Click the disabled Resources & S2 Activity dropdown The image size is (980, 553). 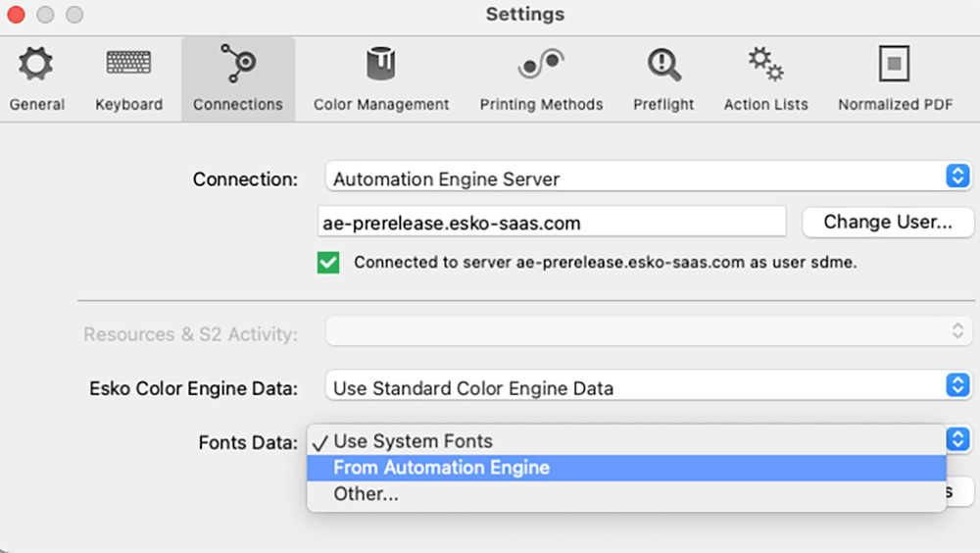647,332
